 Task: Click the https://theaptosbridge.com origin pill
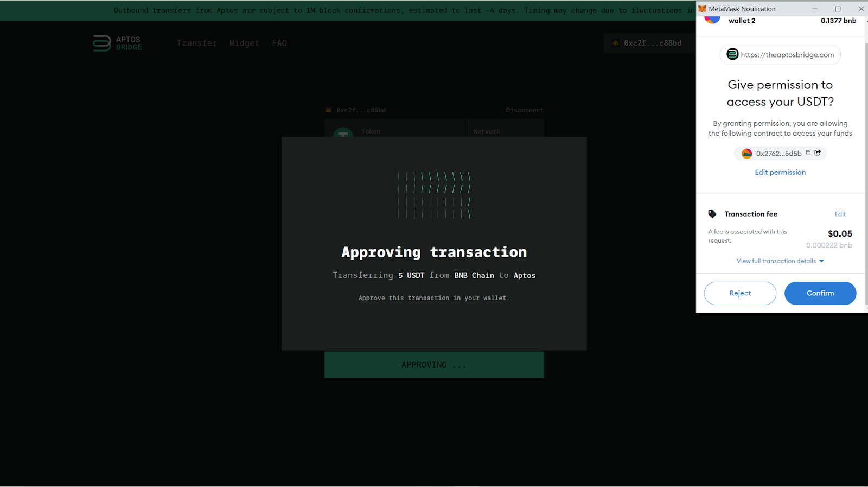point(780,54)
